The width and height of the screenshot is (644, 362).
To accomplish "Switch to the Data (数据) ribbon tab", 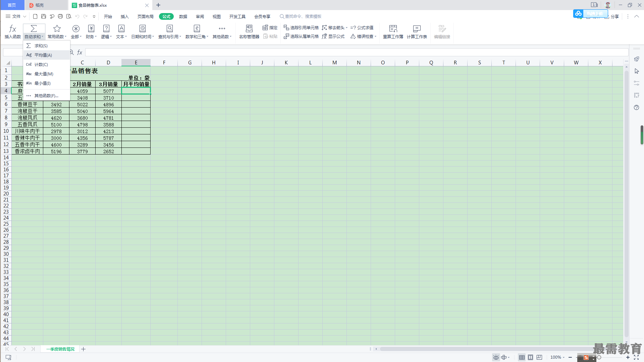I will click(x=183, y=16).
